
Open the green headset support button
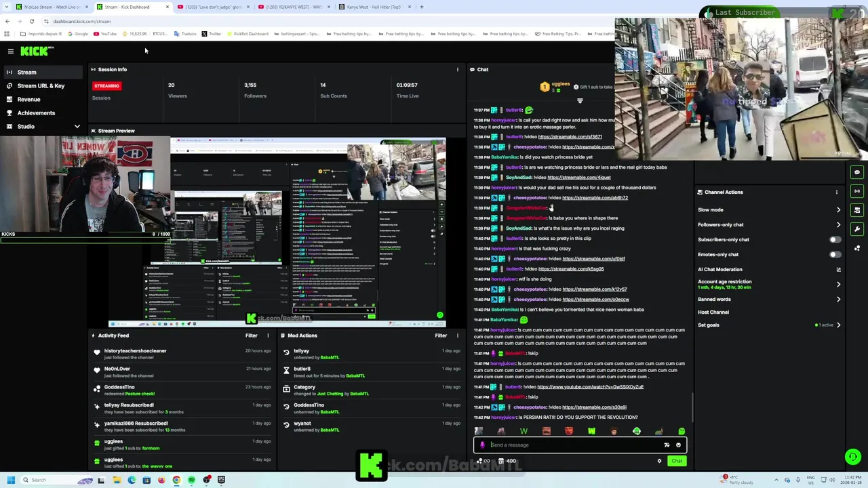pyautogui.click(x=852, y=457)
